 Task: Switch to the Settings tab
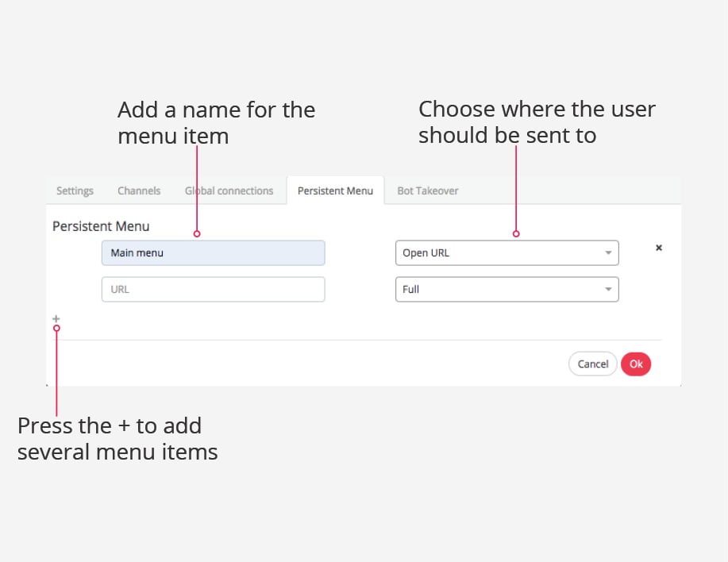[74, 191]
